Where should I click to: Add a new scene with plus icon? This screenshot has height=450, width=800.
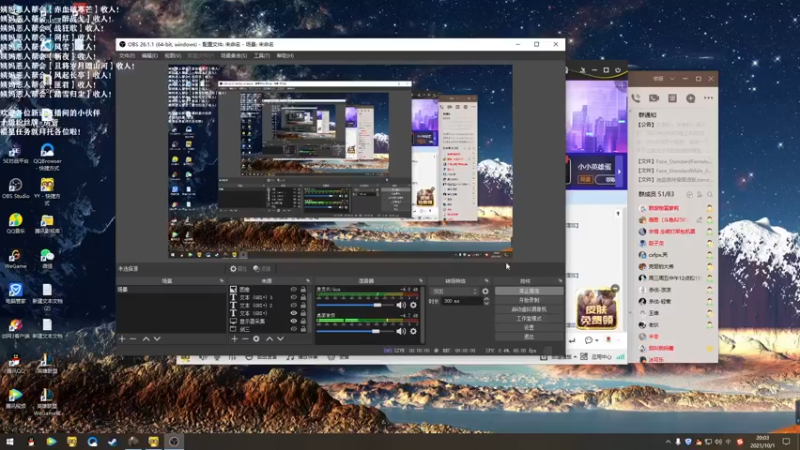pyautogui.click(x=122, y=339)
